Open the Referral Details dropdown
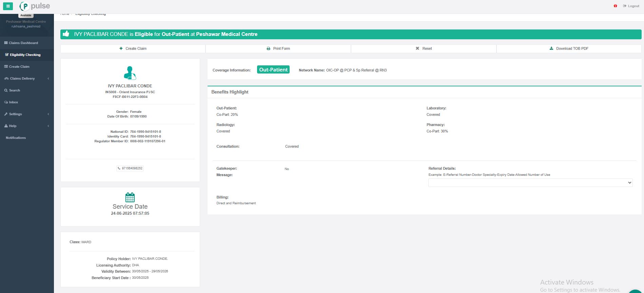644x293 pixels. point(530,183)
